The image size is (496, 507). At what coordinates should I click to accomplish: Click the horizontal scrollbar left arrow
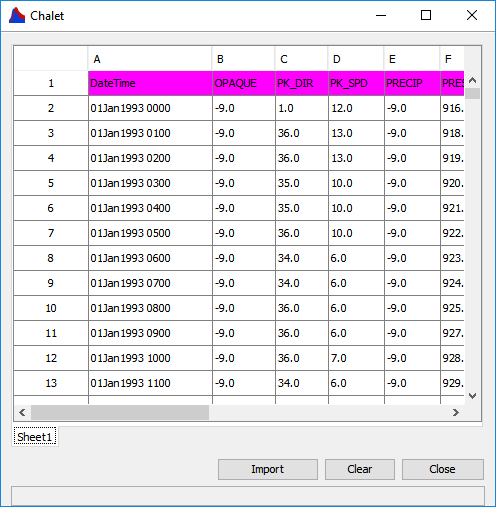pyautogui.click(x=22, y=413)
